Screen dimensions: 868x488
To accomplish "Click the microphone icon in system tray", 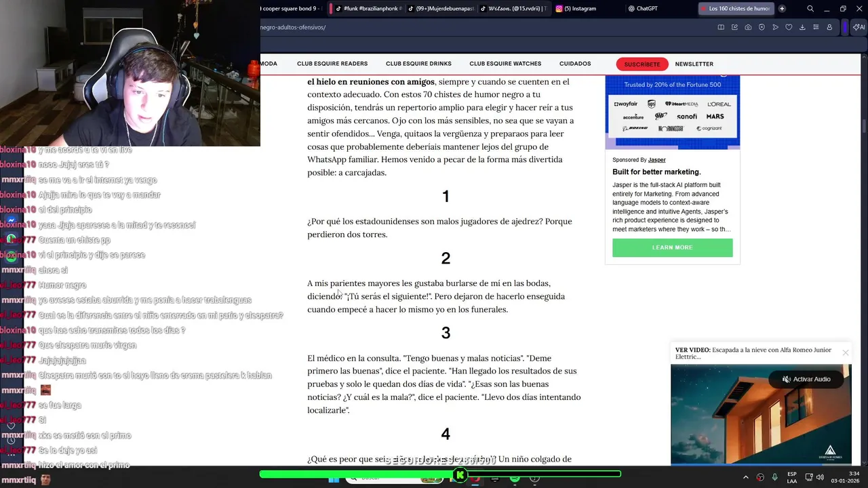I will [x=774, y=477].
